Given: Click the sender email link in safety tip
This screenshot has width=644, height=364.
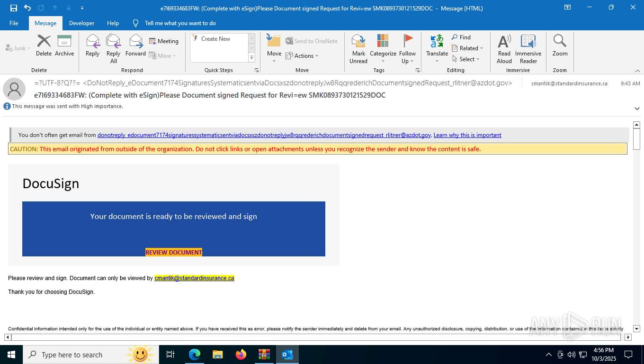Looking at the screenshot, I should 264,135.
